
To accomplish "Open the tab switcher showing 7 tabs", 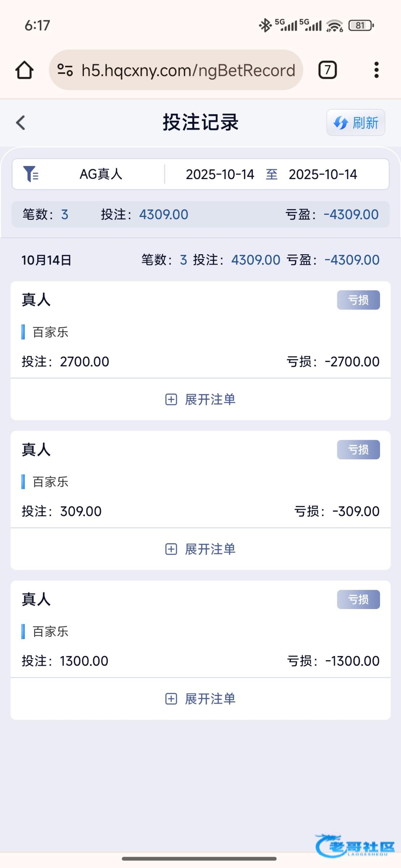I will click(x=327, y=70).
